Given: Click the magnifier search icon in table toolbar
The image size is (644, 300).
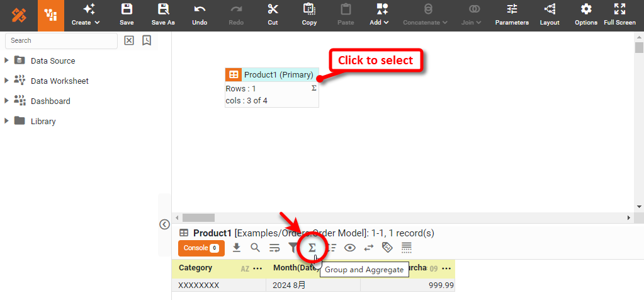Looking at the screenshot, I should point(255,248).
